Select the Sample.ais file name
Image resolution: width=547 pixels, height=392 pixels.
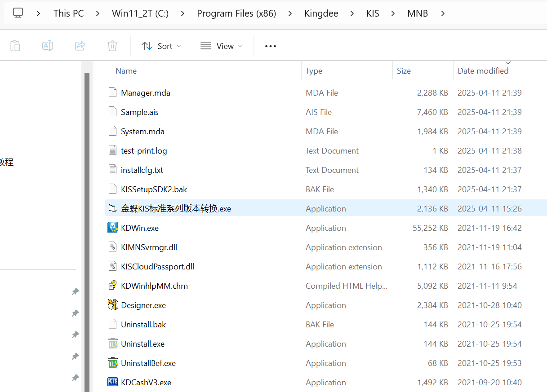(140, 112)
